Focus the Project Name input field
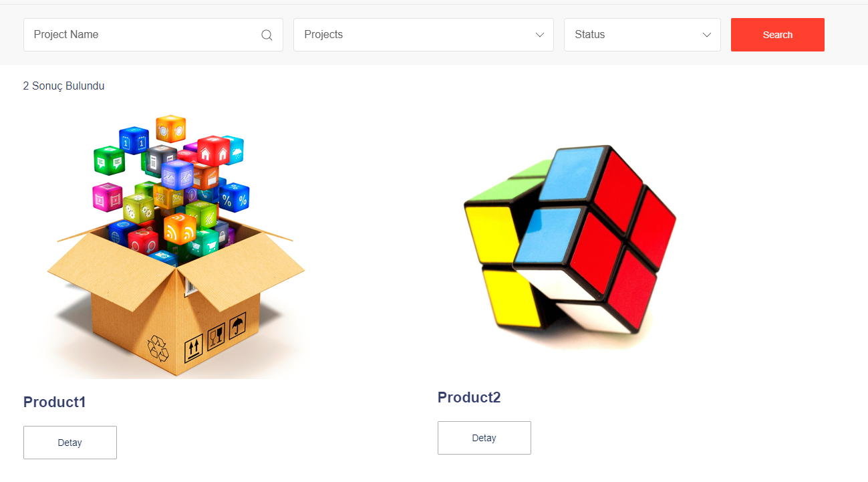Screen dimensions: 868x482 153,35
